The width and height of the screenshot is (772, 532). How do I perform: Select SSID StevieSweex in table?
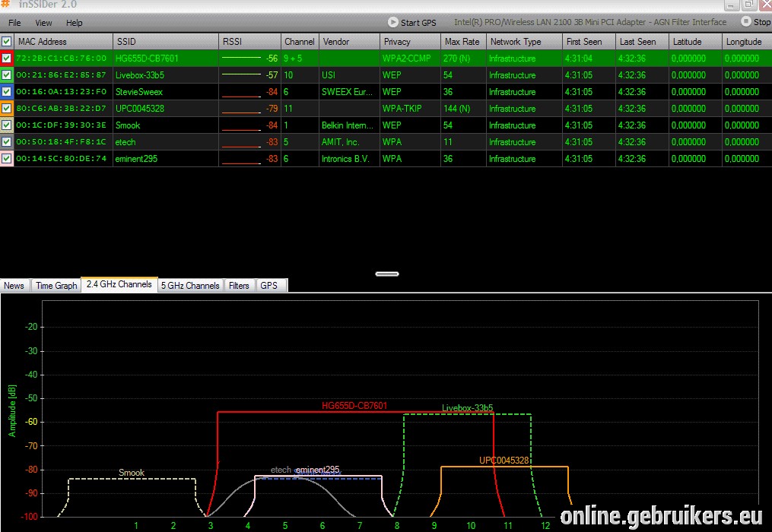(139, 91)
